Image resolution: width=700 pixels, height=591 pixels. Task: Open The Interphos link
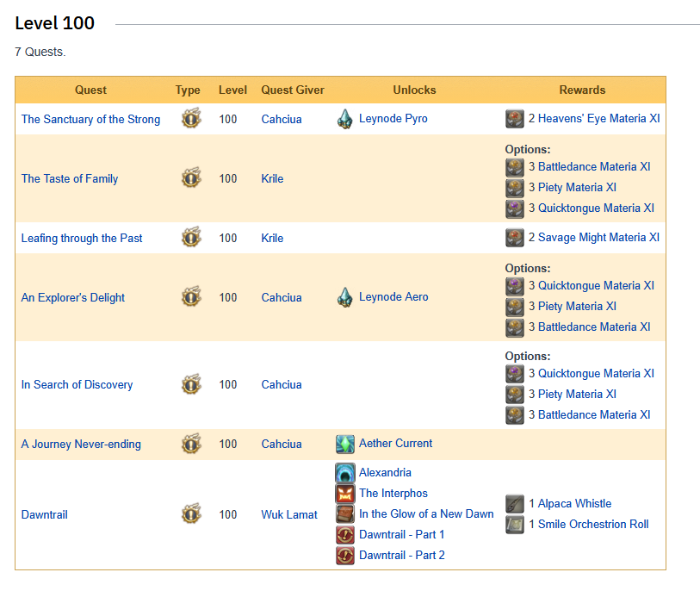point(393,493)
